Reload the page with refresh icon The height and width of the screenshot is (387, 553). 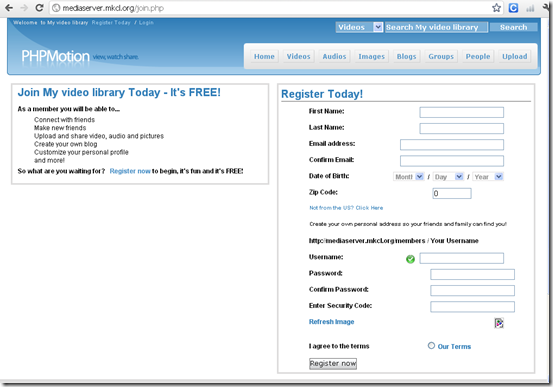(39, 8)
